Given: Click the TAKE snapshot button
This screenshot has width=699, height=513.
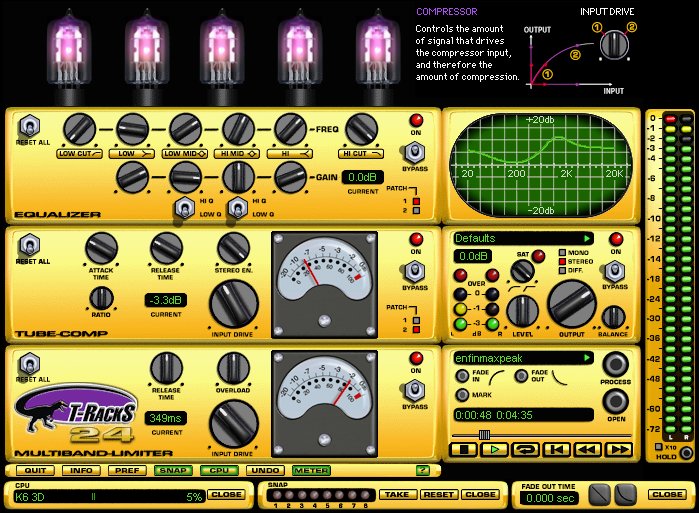Looking at the screenshot, I should pos(397,494).
